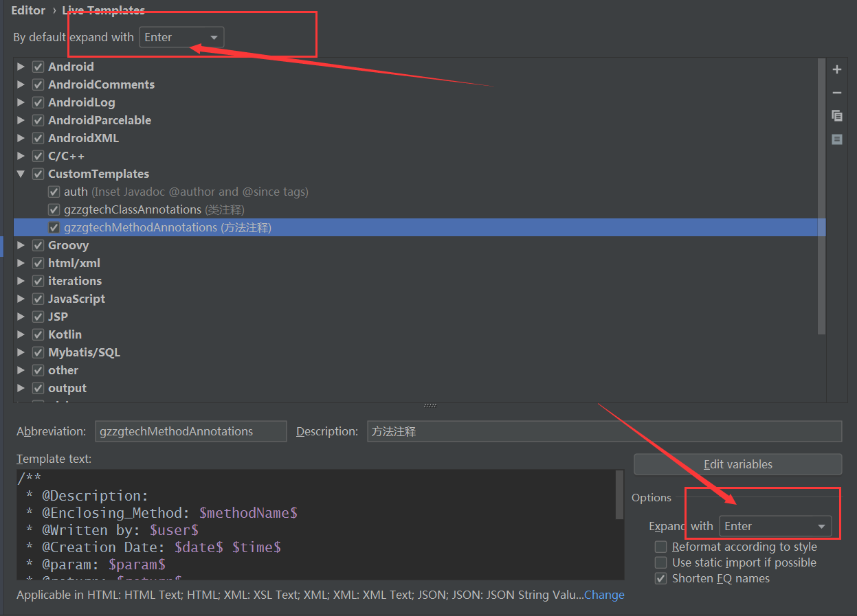This screenshot has height=616, width=857.
Task: Restore deleted defaults using list icon
Action: (836, 139)
